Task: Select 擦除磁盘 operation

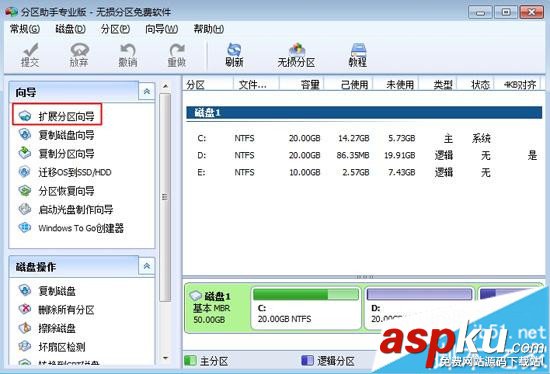Action: click(x=47, y=328)
